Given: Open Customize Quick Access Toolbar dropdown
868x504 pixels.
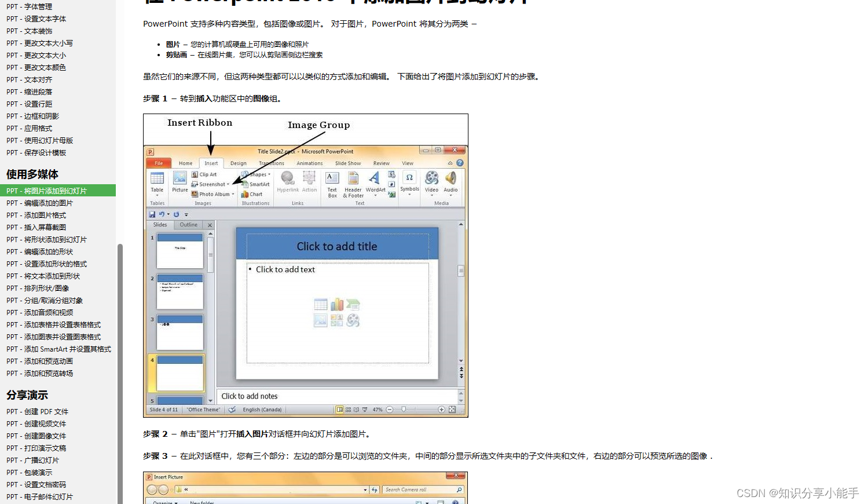Looking at the screenshot, I should [x=186, y=215].
